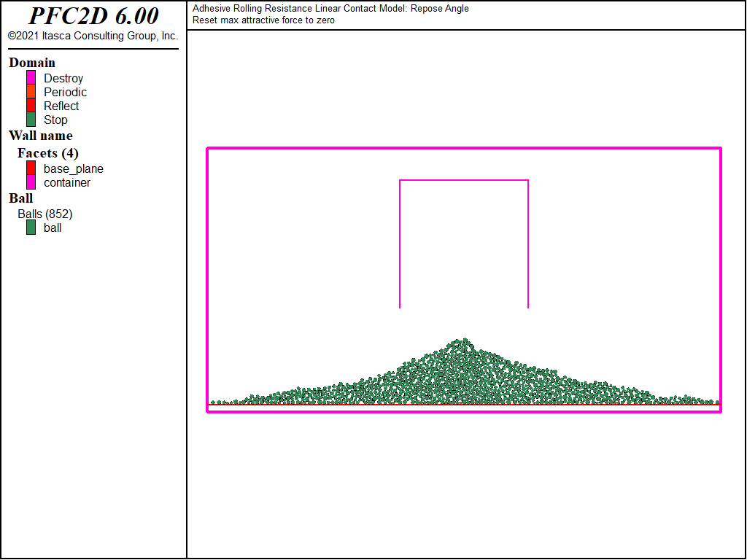Click the Periodic legend label
This screenshot has height=560, width=747.
click(x=65, y=92)
